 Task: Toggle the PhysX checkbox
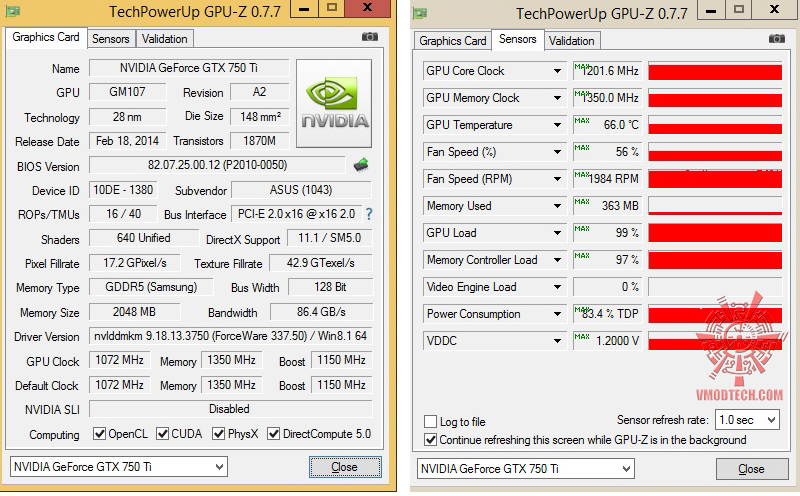(x=219, y=434)
